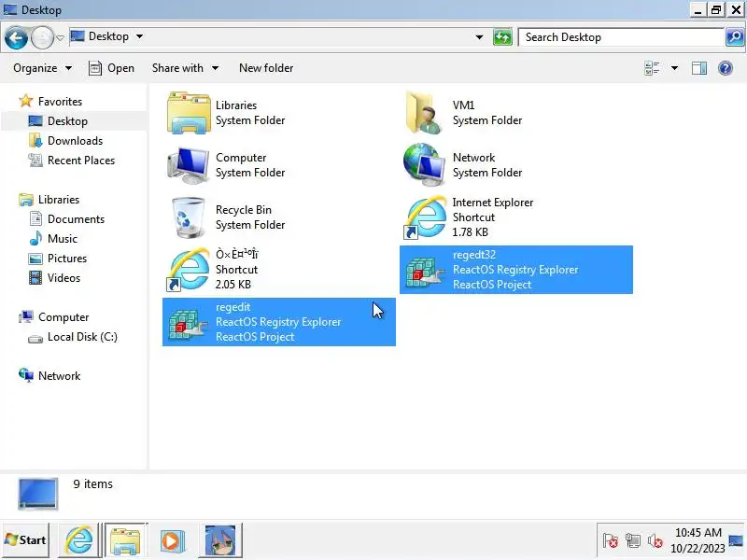747x560 pixels.
Task: Launch Internet Explorer from taskbar
Action: (79, 540)
